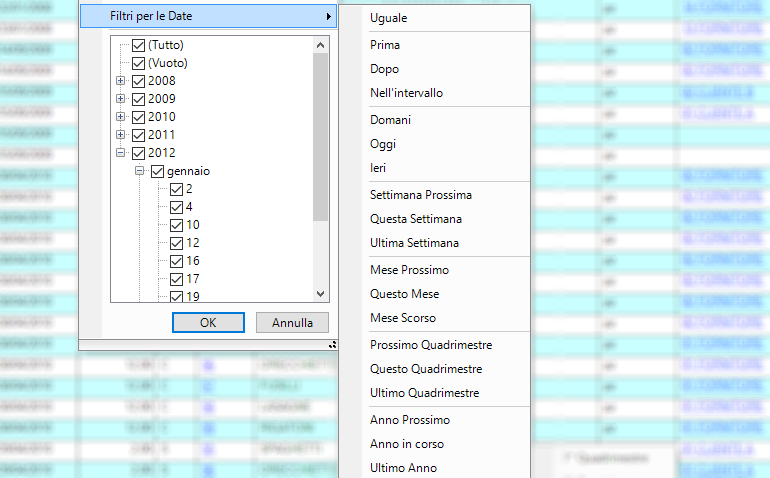Uncheck the (Vuoto) checkbox

(139, 63)
